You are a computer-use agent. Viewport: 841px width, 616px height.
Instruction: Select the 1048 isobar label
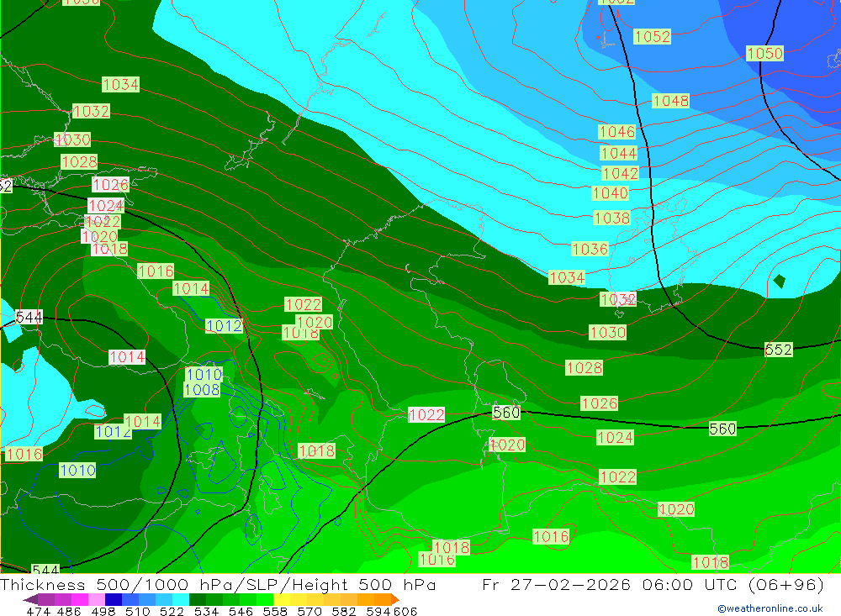(670, 100)
